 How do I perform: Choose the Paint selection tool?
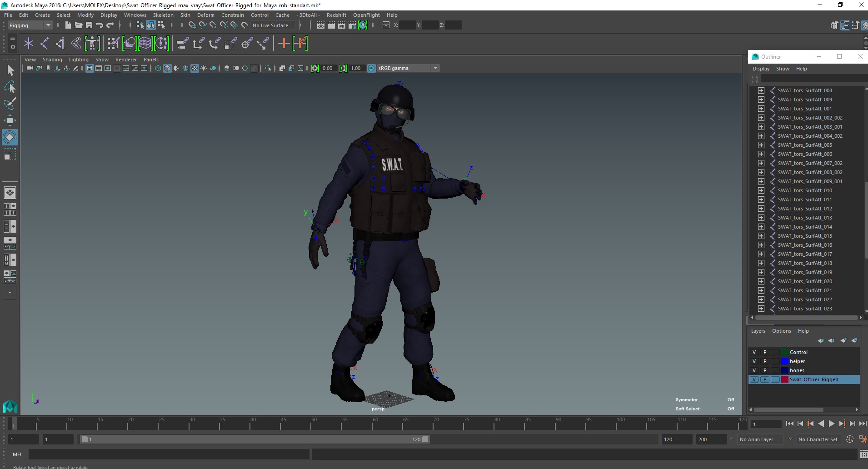point(10,104)
